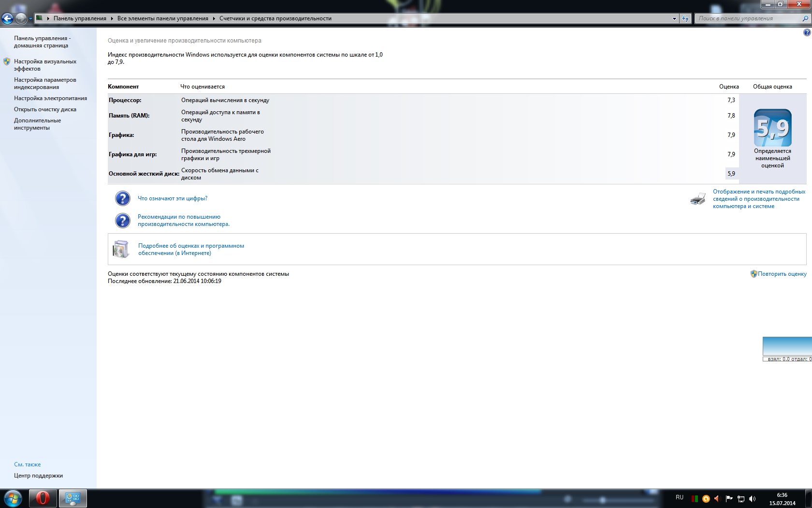
Task: Open 'Панель управления - домашняя страница' link
Action: 42,42
